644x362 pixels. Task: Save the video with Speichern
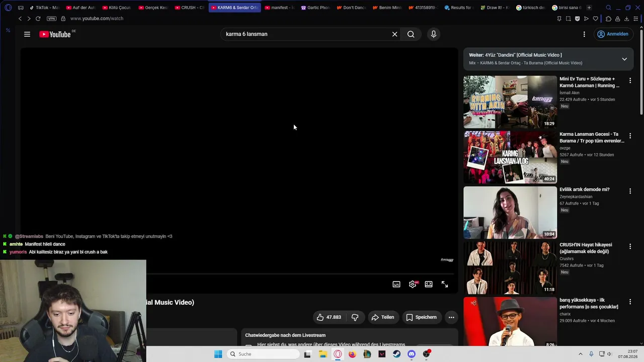[422, 317]
